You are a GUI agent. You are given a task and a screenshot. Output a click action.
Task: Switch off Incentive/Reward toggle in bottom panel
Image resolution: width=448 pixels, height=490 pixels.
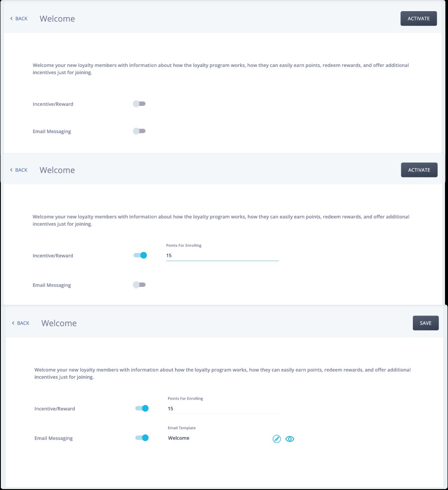[142, 409]
